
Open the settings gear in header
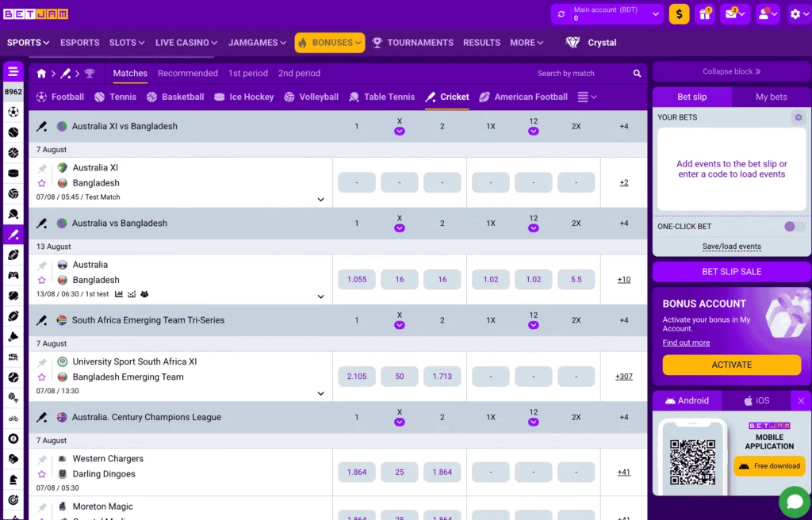pos(799,14)
